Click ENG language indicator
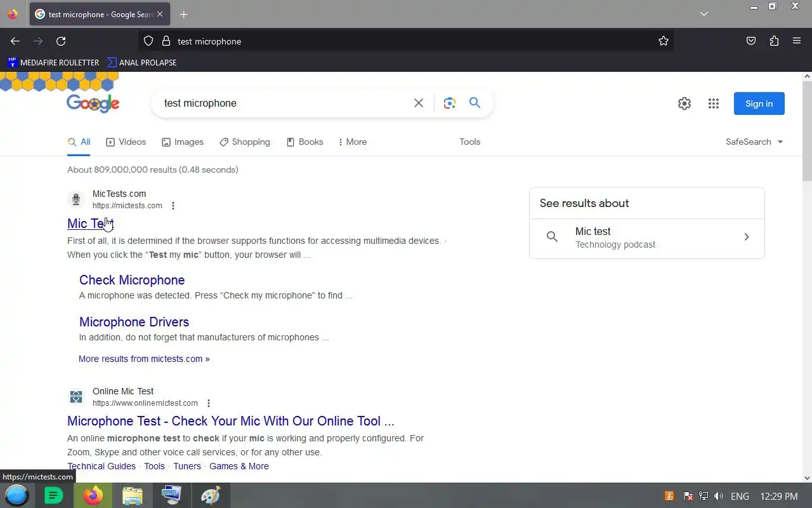The height and width of the screenshot is (508, 812). [x=740, y=496]
